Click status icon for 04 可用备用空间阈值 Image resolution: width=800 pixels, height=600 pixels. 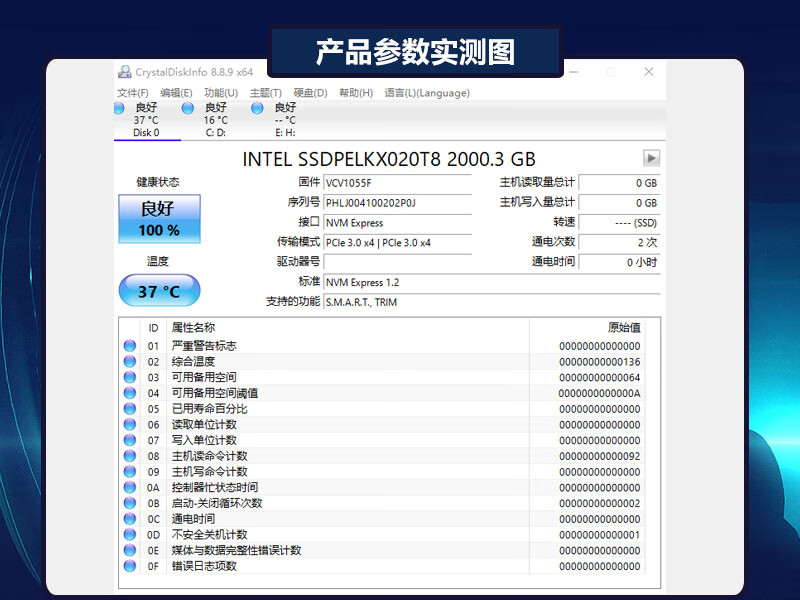pos(130,393)
